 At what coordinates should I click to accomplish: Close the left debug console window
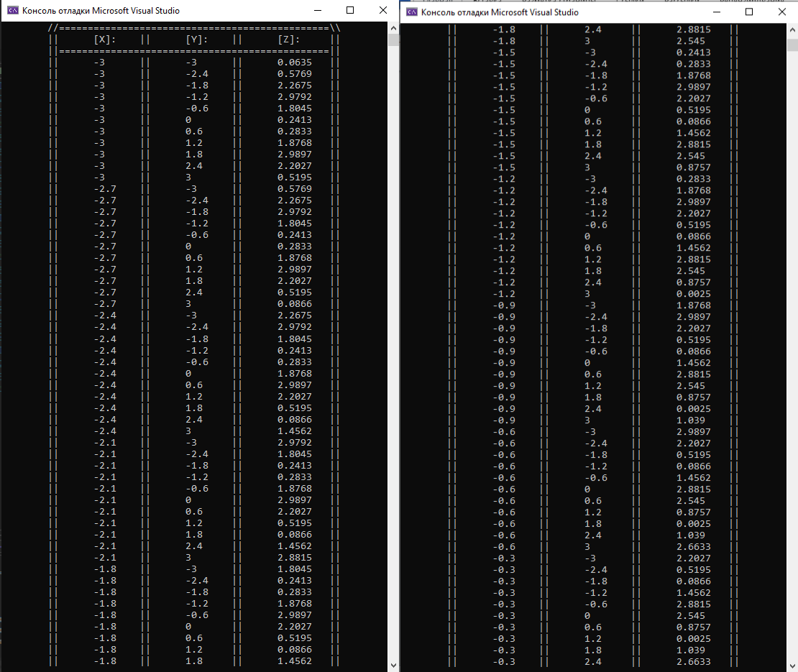(x=383, y=10)
